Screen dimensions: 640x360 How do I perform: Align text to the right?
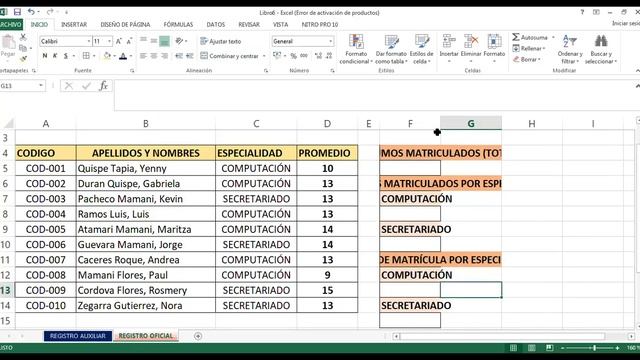point(164,56)
